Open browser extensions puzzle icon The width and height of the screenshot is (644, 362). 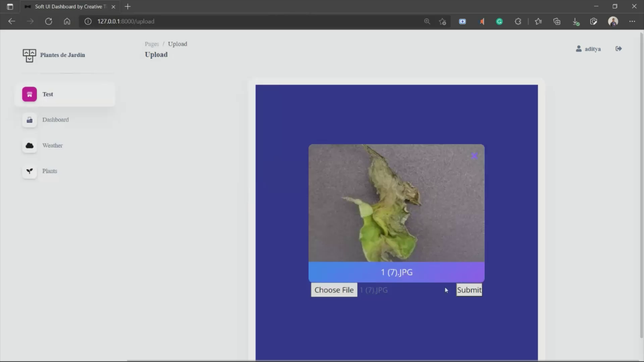(x=518, y=21)
